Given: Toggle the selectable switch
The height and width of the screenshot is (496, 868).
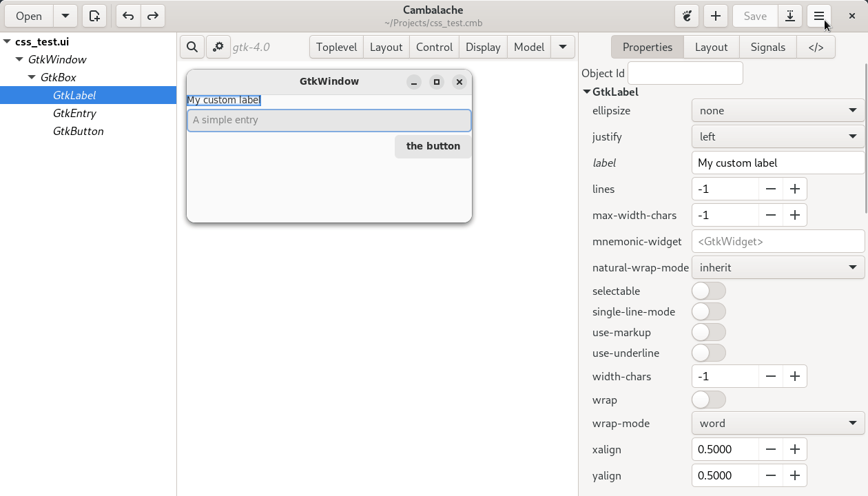Looking at the screenshot, I should [x=708, y=291].
